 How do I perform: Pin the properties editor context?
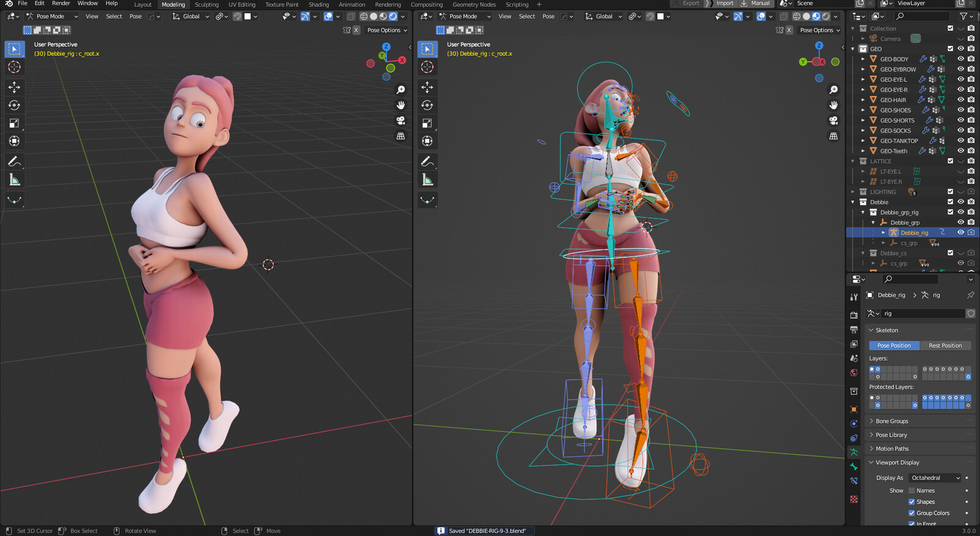point(971,295)
